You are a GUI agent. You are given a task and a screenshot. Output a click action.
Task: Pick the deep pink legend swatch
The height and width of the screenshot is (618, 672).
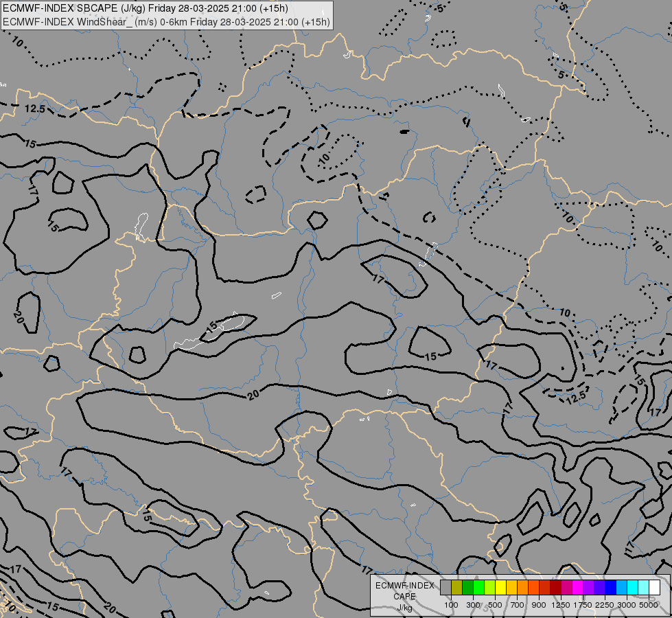tap(567, 588)
